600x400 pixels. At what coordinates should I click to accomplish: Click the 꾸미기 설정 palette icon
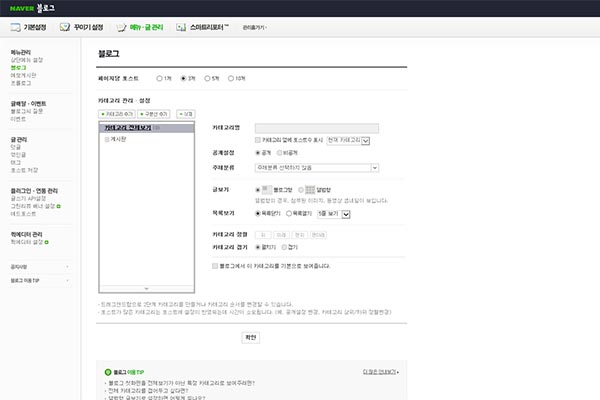click(x=65, y=27)
